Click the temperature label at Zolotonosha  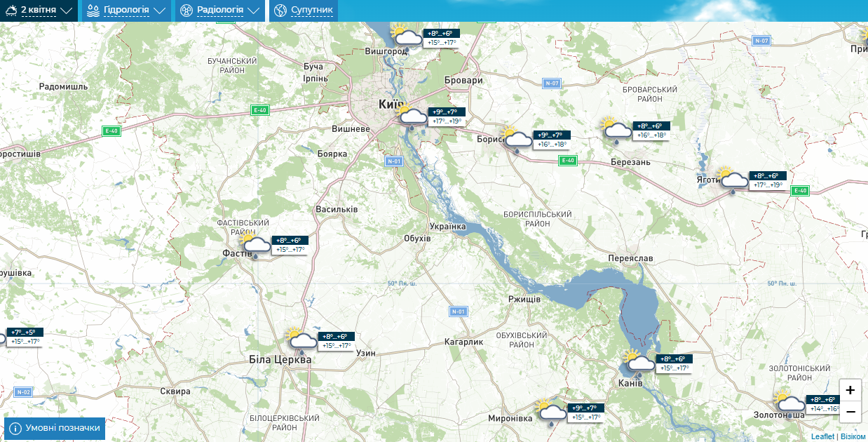(823, 404)
